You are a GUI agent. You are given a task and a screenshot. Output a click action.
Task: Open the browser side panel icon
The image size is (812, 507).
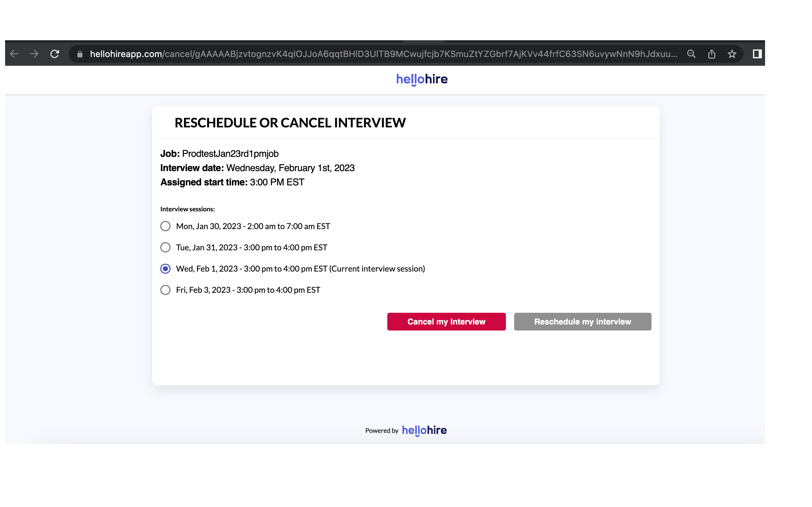pyautogui.click(x=757, y=54)
